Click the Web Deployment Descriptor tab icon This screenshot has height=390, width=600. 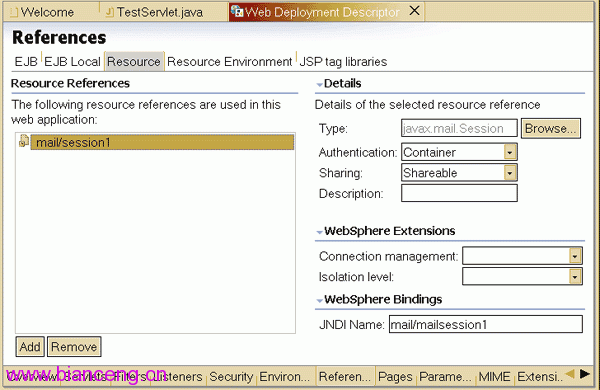[x=237, y=11]
